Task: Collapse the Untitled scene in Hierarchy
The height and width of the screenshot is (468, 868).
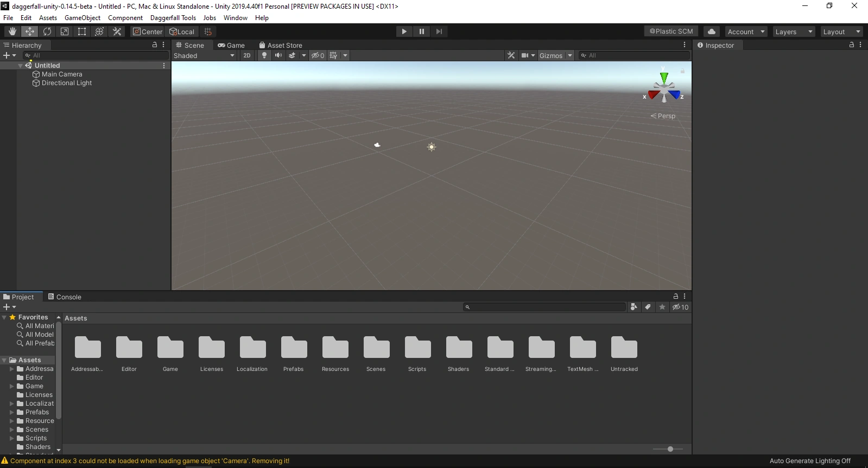Action: 20,66
